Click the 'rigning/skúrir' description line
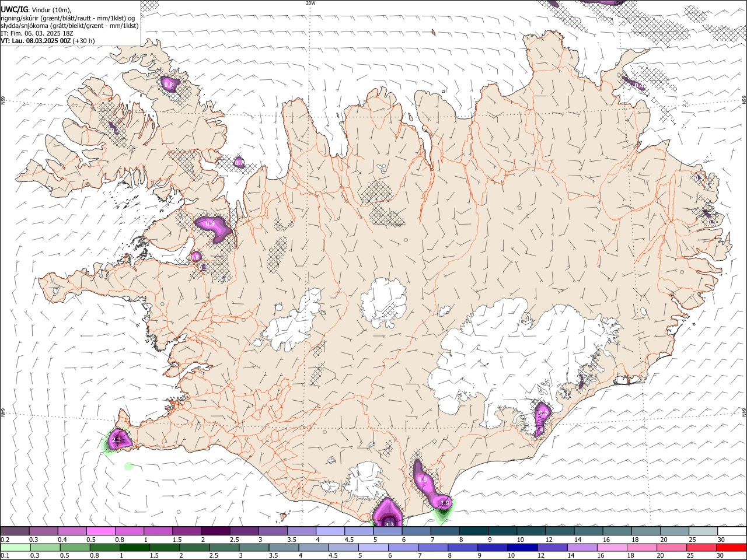Image resolution: width=747 pixels, height=560 pixels. pos(68,17)
